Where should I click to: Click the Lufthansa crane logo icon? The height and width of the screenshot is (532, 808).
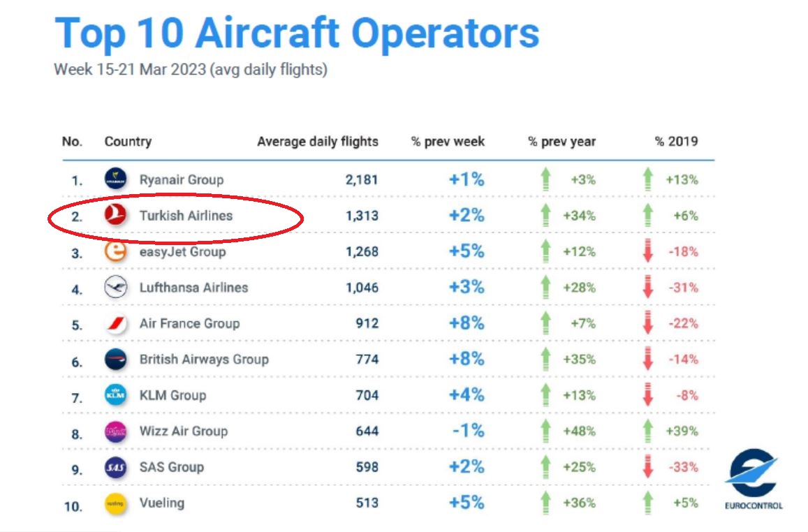click(x=115, y=288)
